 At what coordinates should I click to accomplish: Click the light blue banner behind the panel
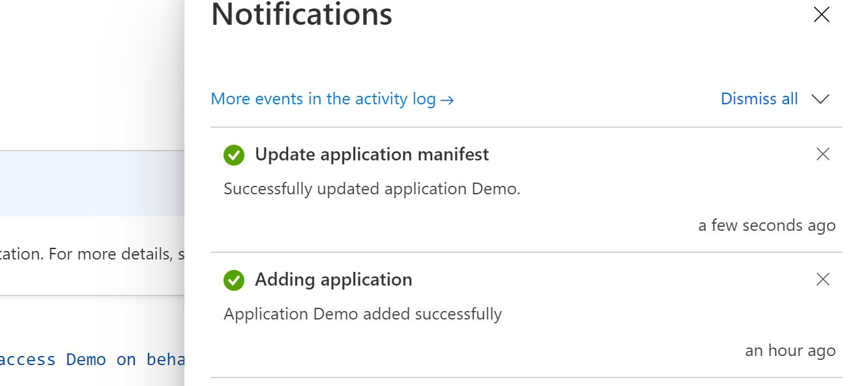91,184
